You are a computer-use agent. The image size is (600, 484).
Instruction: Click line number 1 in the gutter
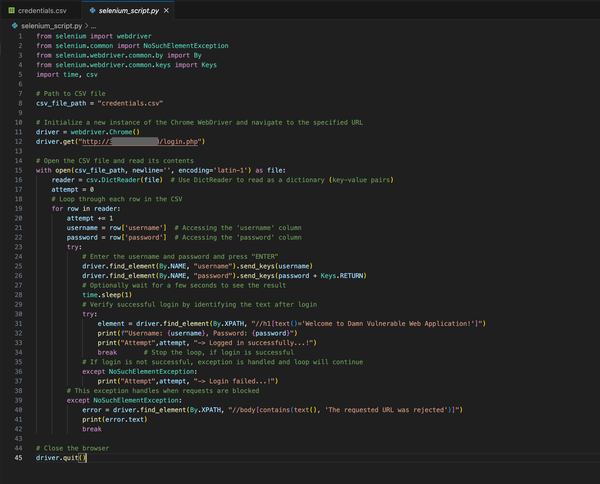(19, 36)
